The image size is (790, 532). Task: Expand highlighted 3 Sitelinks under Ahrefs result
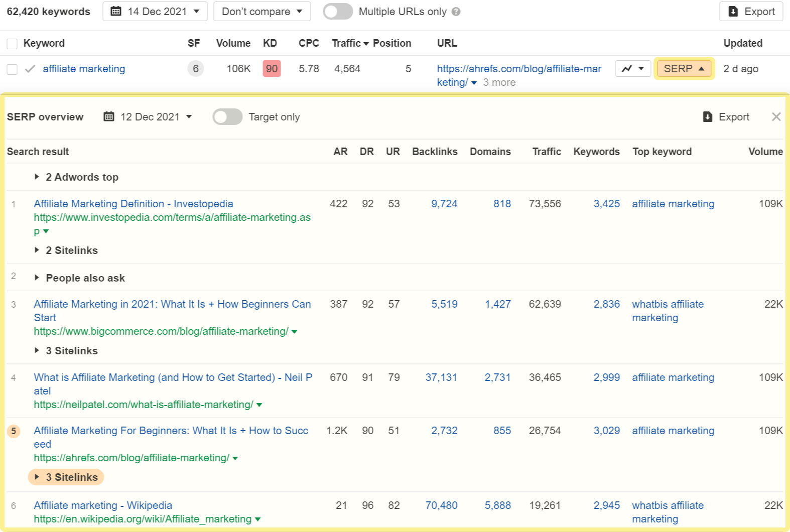point(66,477)
